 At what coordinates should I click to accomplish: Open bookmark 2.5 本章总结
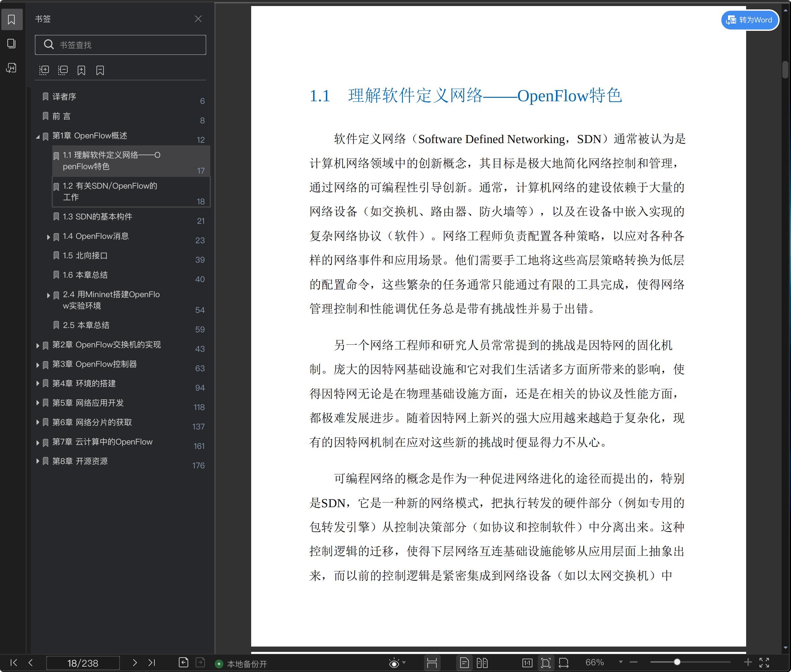[x=86, y=325]
